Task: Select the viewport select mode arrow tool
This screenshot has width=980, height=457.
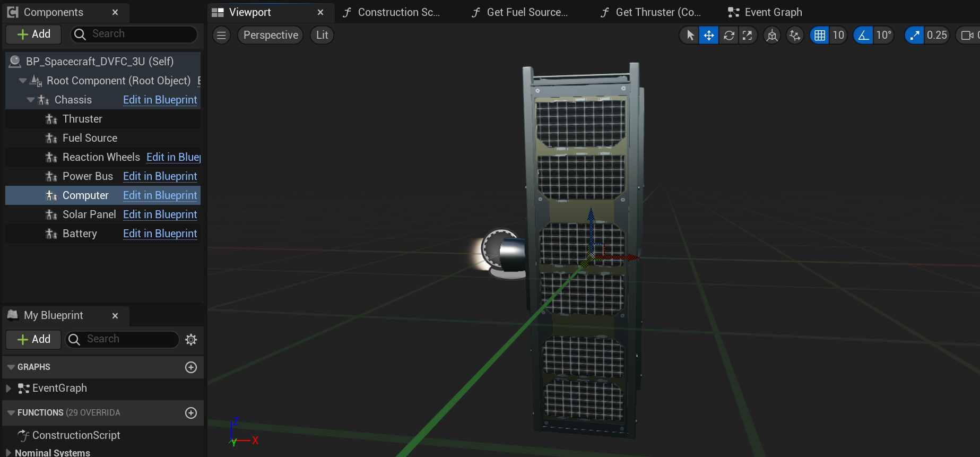Action: (x=690, y=36)
